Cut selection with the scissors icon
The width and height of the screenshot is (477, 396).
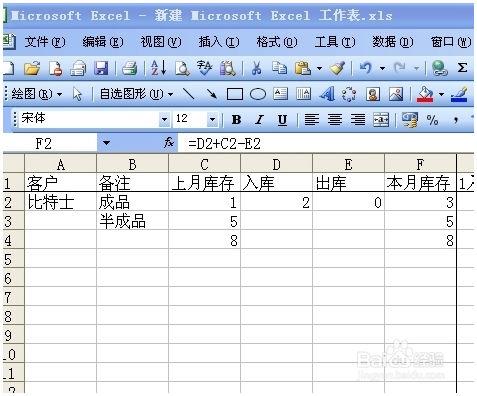(x=256, y=68)
